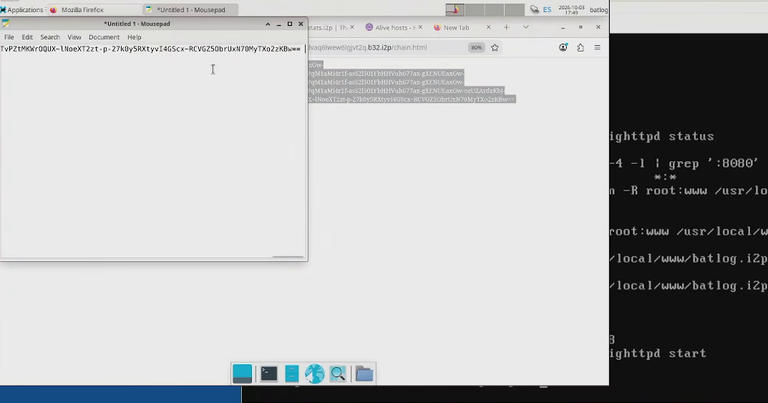Click into the Mousepad text line

(x=150, y=49)
